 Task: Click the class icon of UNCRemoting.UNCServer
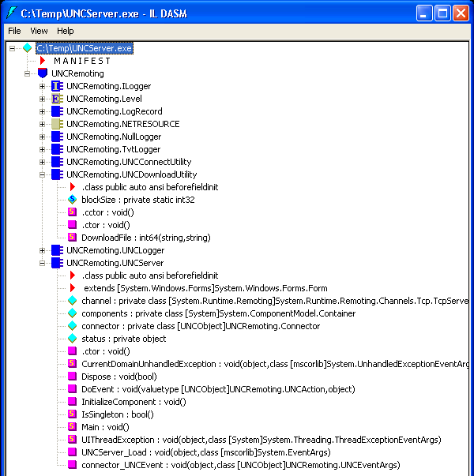pyautogui.click(x=57, y=263)
